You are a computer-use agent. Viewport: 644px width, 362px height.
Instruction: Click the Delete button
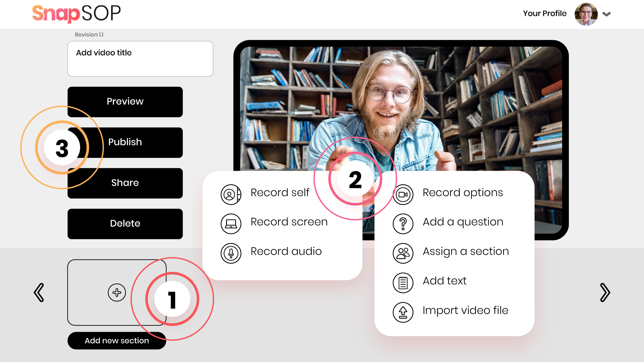click(125, 224)
